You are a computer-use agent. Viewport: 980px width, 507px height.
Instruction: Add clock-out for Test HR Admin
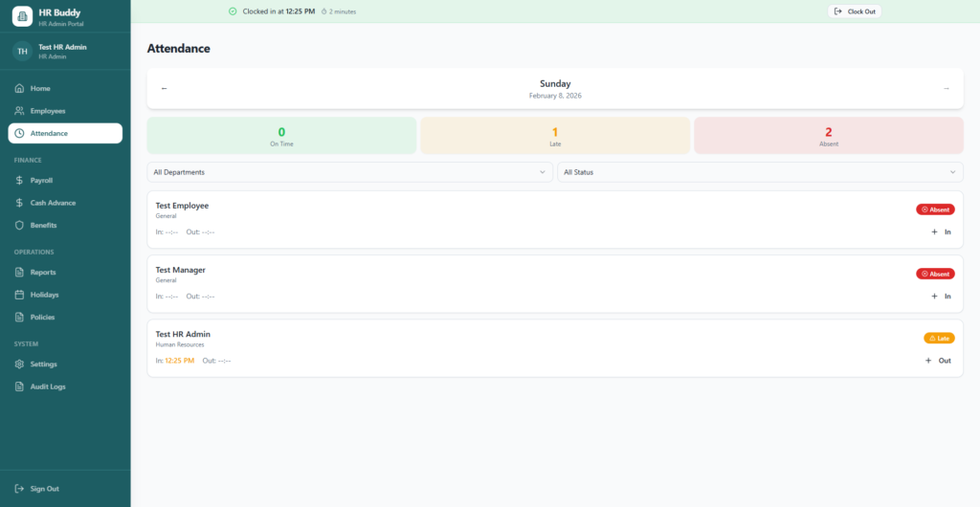click(x=938, y=361)
